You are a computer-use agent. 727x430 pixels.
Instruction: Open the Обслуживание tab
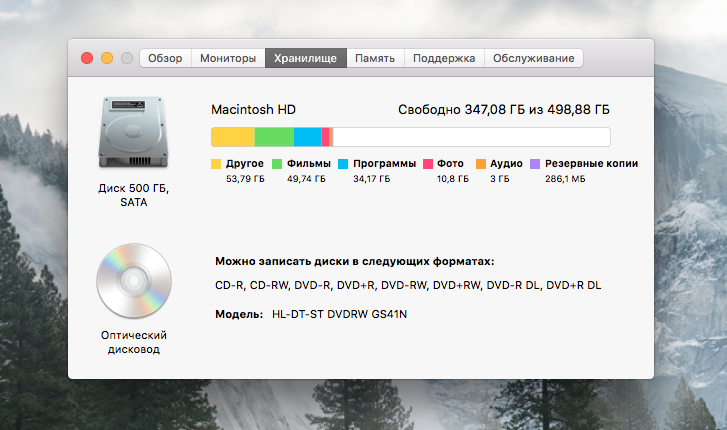tap(534, 58)
